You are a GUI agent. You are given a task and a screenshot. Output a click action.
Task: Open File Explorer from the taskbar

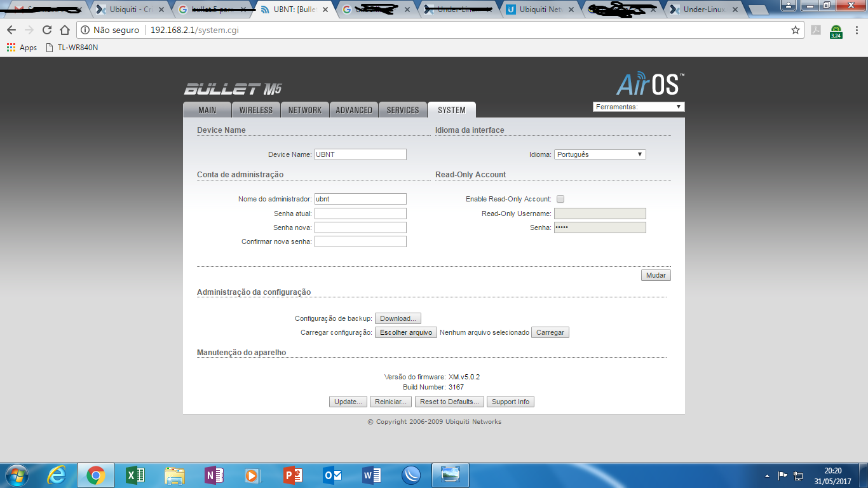pyautogui.click(x=175, y=475)
